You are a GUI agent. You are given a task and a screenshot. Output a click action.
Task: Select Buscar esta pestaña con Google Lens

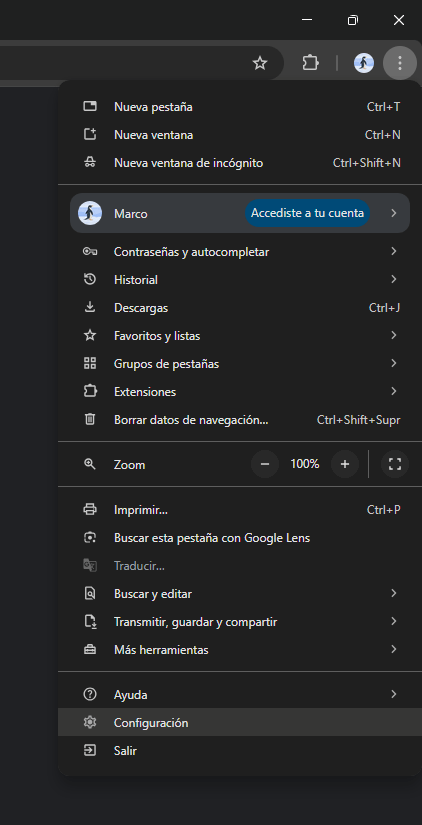239,538
